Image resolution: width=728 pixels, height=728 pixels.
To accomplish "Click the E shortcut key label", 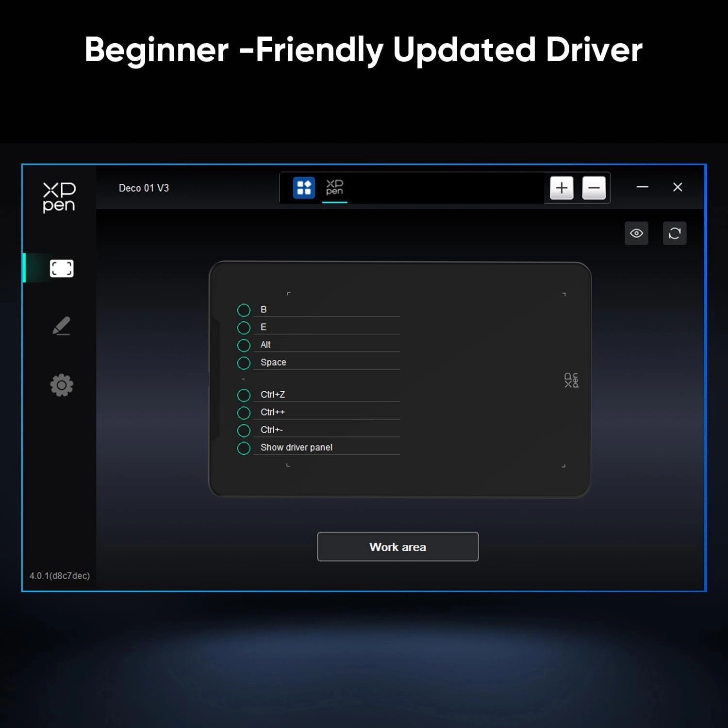I will (264, 327).
